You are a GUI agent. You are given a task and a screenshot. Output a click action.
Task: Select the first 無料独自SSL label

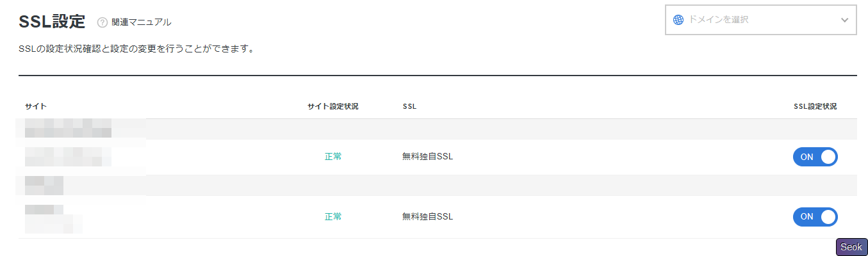point(427,157)
